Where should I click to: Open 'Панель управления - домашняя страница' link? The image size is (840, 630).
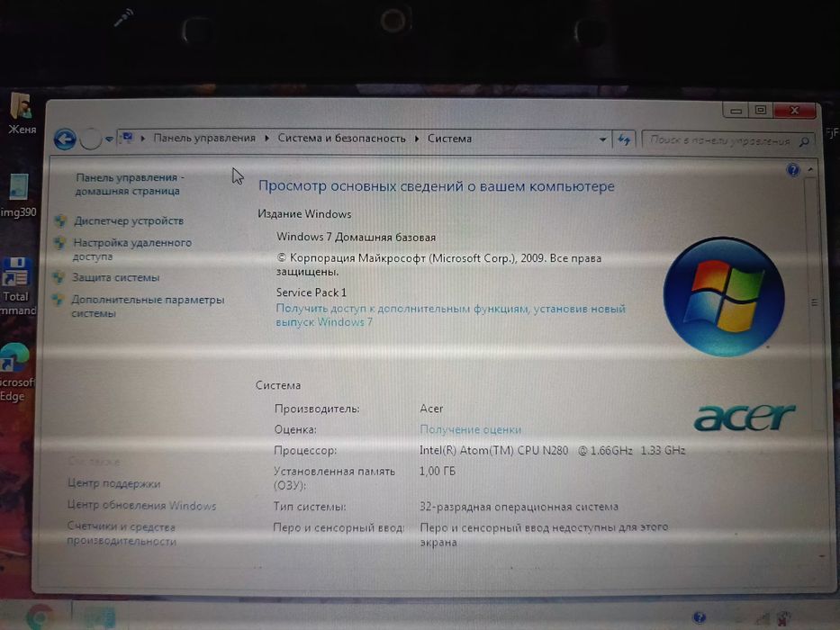click(x=129, y=184)
